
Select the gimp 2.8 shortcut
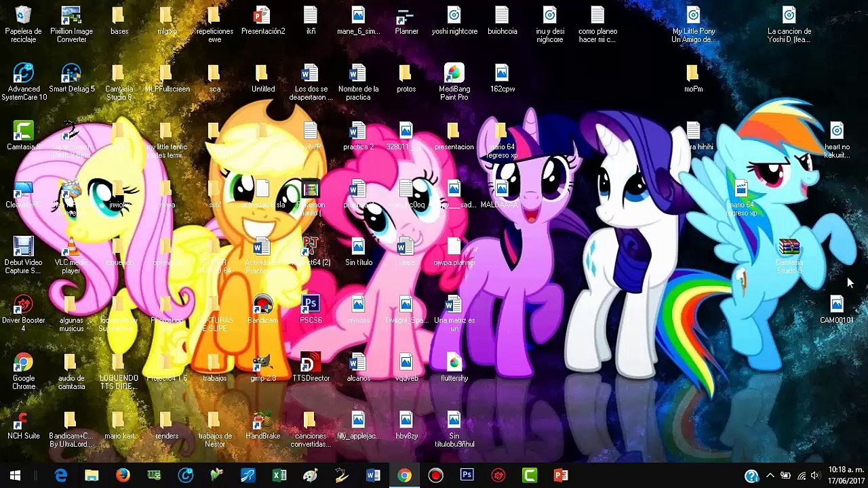[x=262, y=368]
